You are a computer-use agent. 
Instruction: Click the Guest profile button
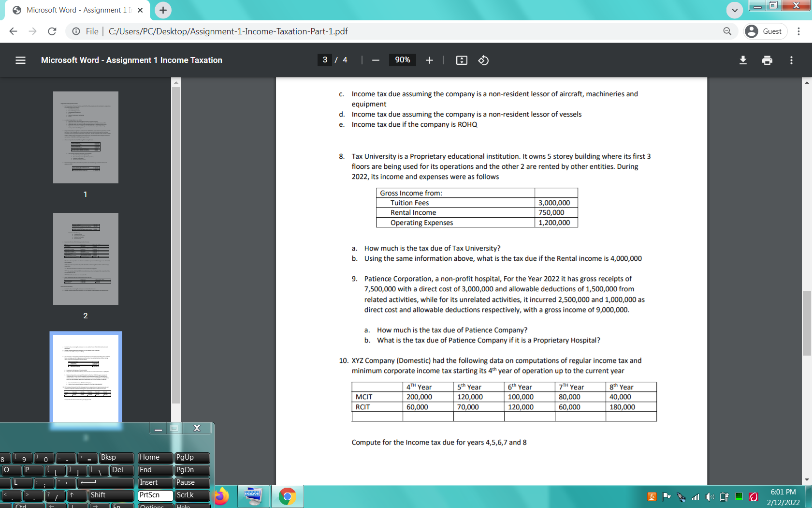coord(765,31)
